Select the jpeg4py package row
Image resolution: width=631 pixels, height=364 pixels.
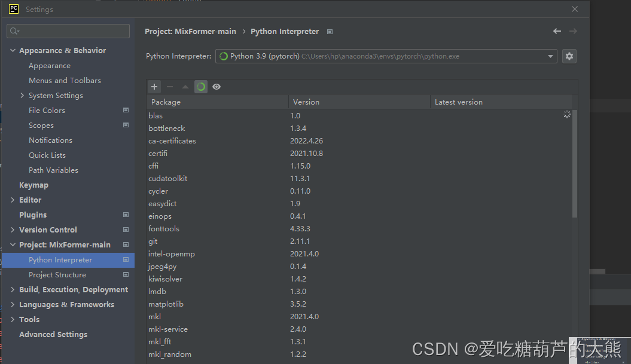(359, 266)
